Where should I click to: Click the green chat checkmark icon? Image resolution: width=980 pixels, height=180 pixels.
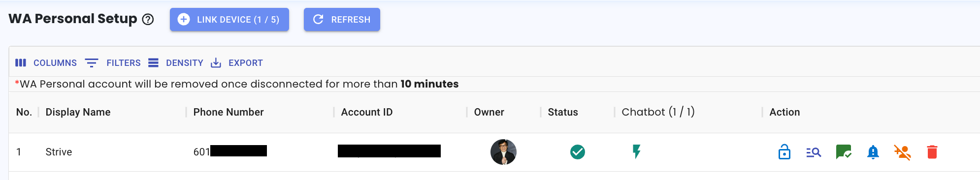click(x=844, y=152)
